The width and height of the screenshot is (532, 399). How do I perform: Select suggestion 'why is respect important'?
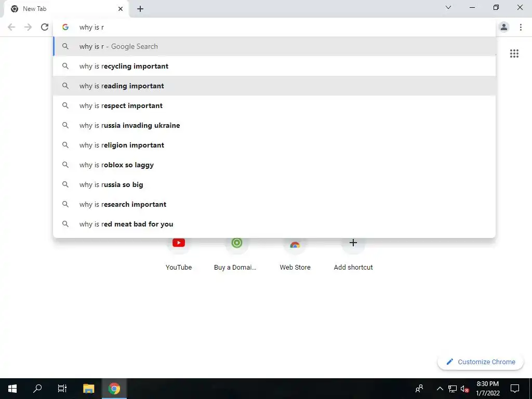tap(274, 105)
